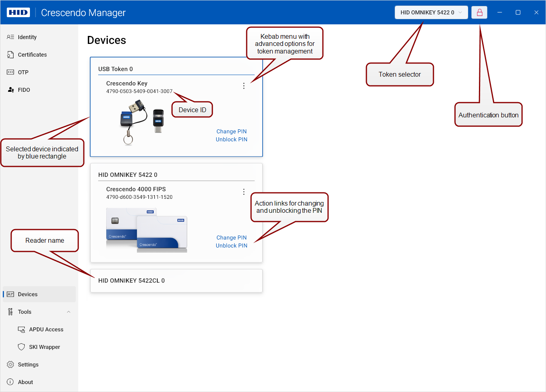
Task: Click the Certificates sidebar icon
Action: click(10, 55)
